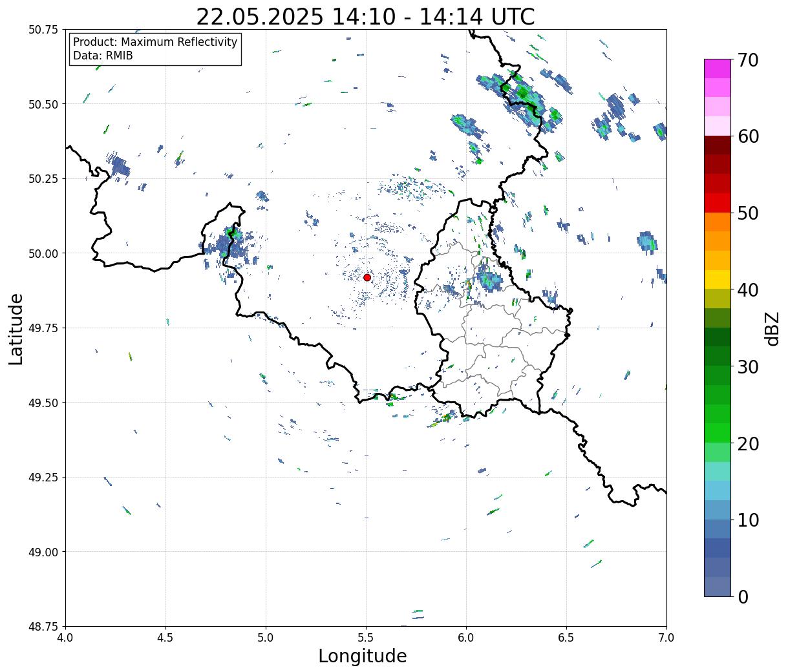Click the 'Latitude' axis label
The height and width of the screenshot is (672, 788).
point(16,328)
